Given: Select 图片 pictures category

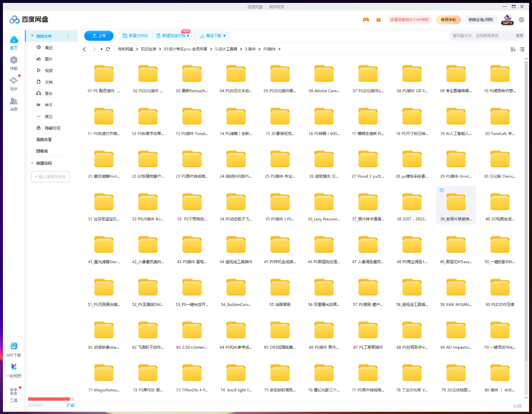Looking at the screenshot, I should pos(49,59).
